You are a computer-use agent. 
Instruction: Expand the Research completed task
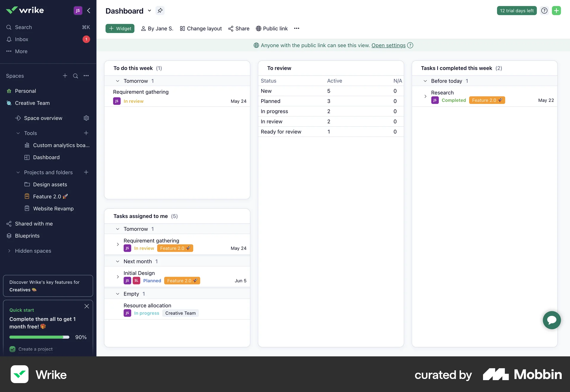425,96
